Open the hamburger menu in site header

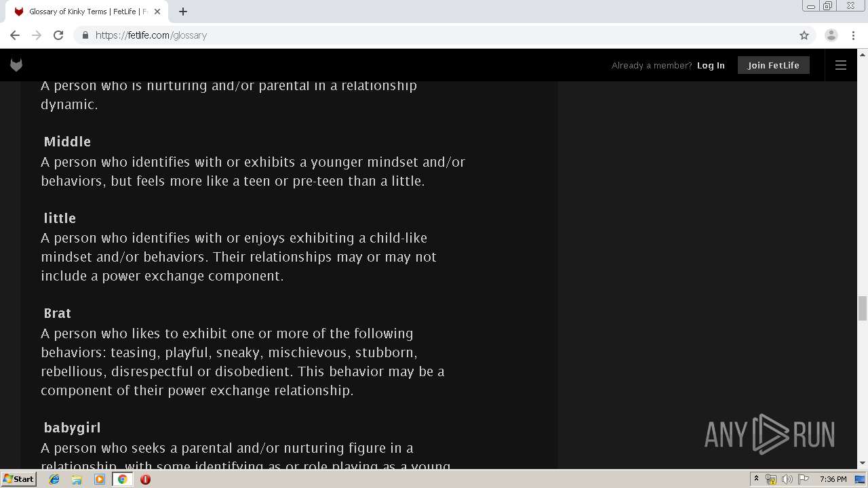[x=841, y=65]
